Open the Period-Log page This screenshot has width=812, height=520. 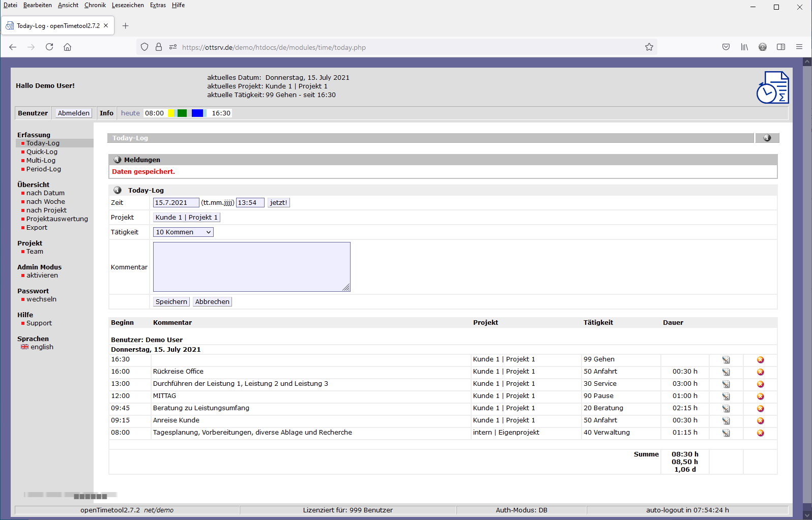(44, 169)
